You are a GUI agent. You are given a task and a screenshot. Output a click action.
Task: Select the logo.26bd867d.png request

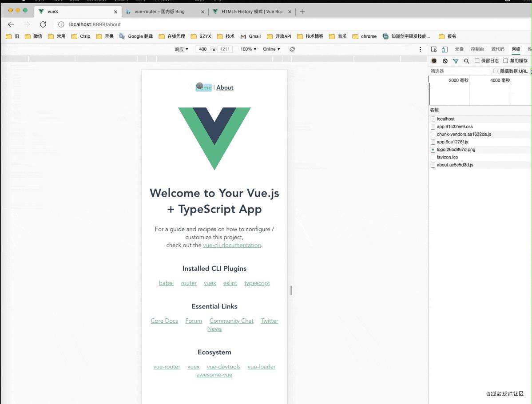[x=480, y=150]
